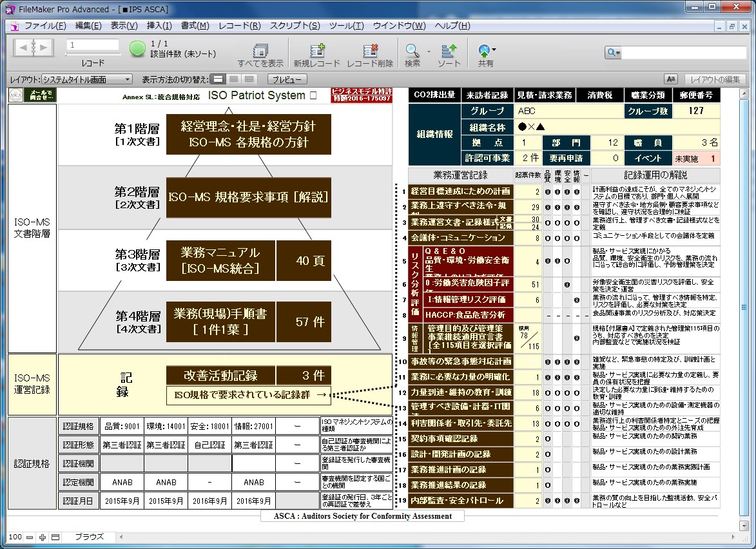This screenshot has width=756, height=549.
Task: Open 会議体・コミュニケーション record row
Action: 460,238
